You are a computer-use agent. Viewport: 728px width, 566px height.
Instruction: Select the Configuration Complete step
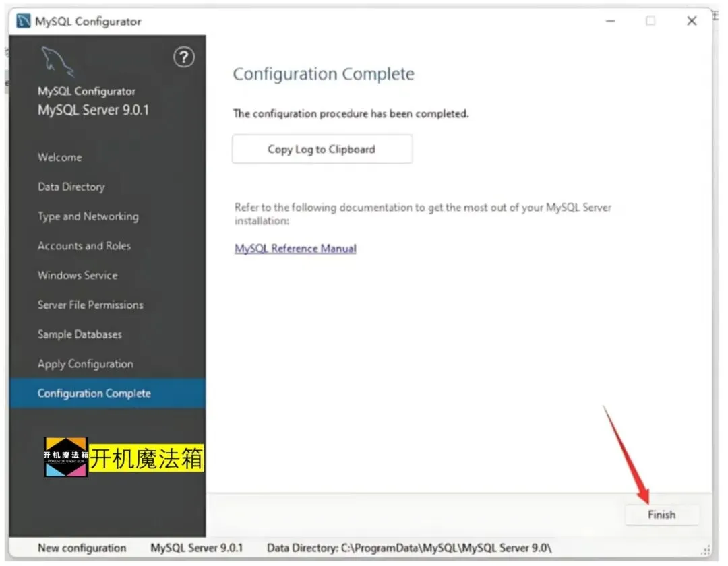point(107,394)
